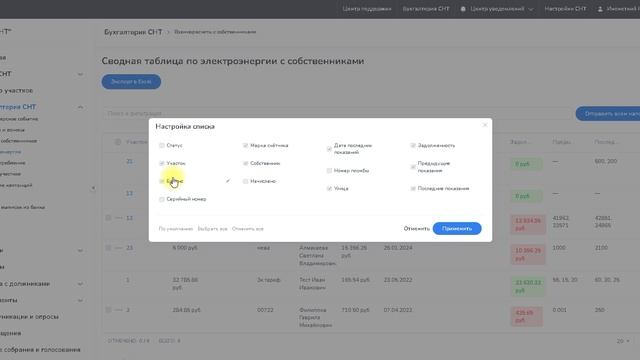Uncheck Марка счётчика checkbox
Viewport: 640px width, 360px height.
point(245,145)
